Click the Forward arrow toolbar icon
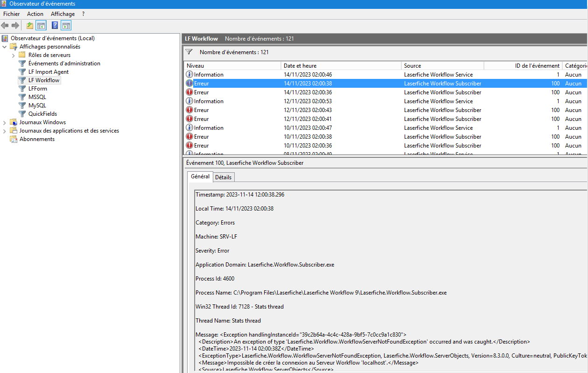The height and width of the screenshot is (373, 588). [x=15, y=26]
